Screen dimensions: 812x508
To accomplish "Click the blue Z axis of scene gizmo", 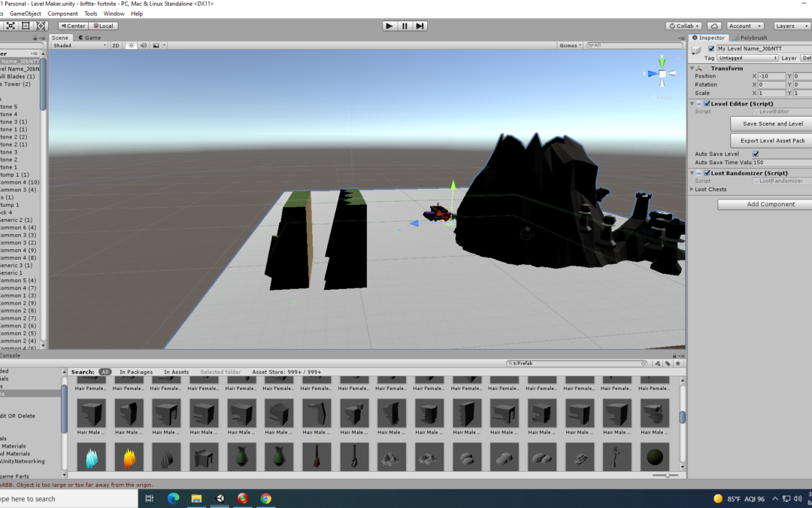I will coord(651,74).
